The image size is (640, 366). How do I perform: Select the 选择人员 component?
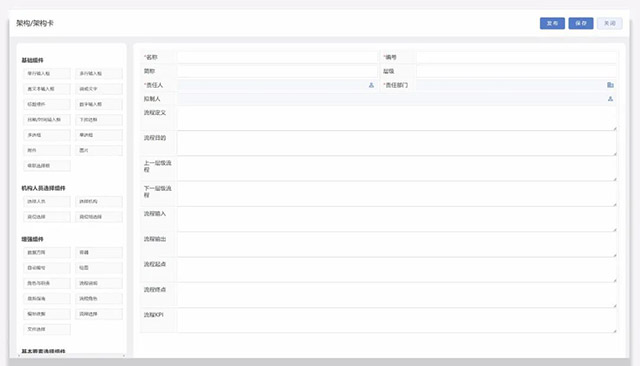click(47, 202)
